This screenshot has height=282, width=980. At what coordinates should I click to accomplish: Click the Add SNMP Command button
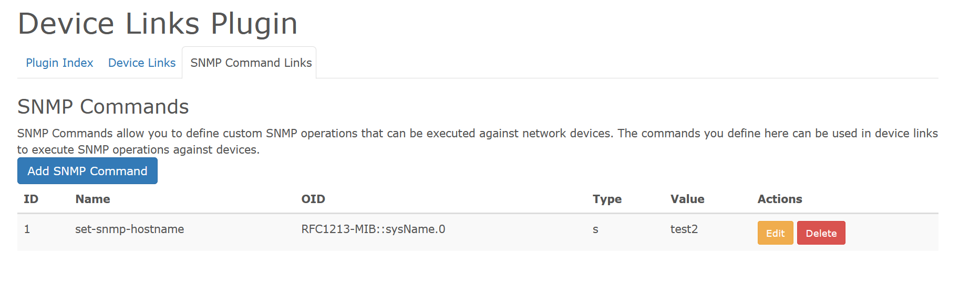(x=87, y=171)
